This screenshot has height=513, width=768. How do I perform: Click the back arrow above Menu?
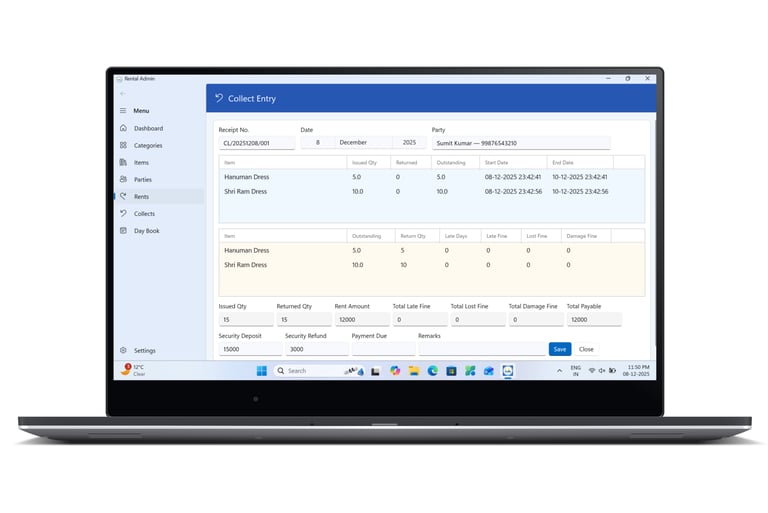pos(122,94)
